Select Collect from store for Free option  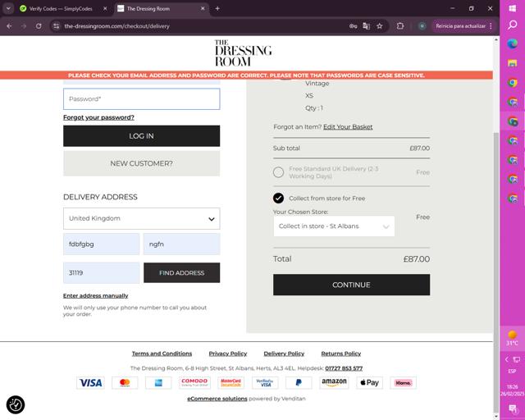[x=278, y=198]
